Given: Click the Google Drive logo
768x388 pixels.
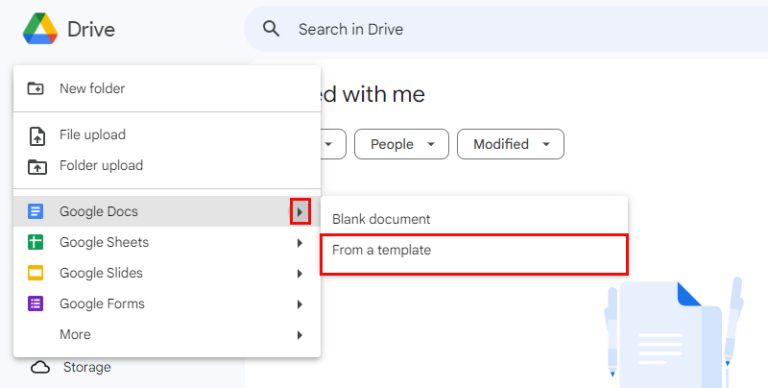Looking at the screenshot, I should click(x=40, y=29).
